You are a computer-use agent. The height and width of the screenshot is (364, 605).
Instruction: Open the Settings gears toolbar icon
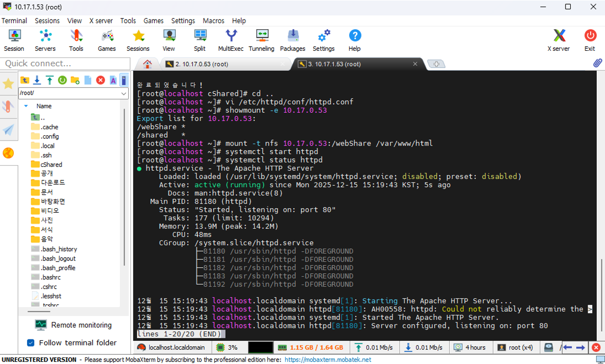[x=324, y=40]
